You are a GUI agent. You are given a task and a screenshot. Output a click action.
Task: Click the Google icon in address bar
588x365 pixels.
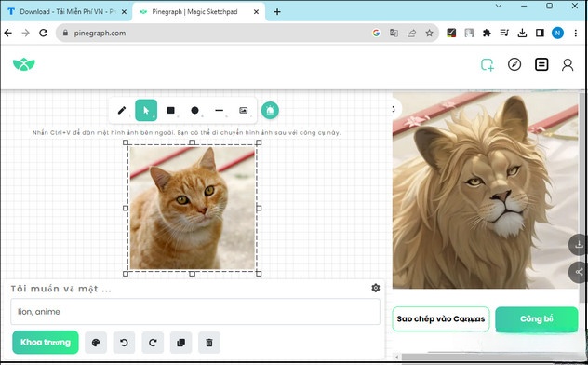(376, 33)
